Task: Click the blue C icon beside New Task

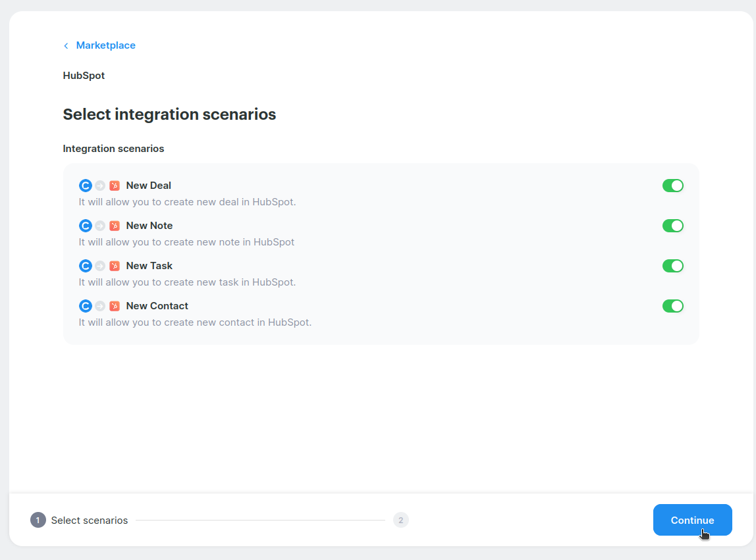Action: [x=85, y=266]
